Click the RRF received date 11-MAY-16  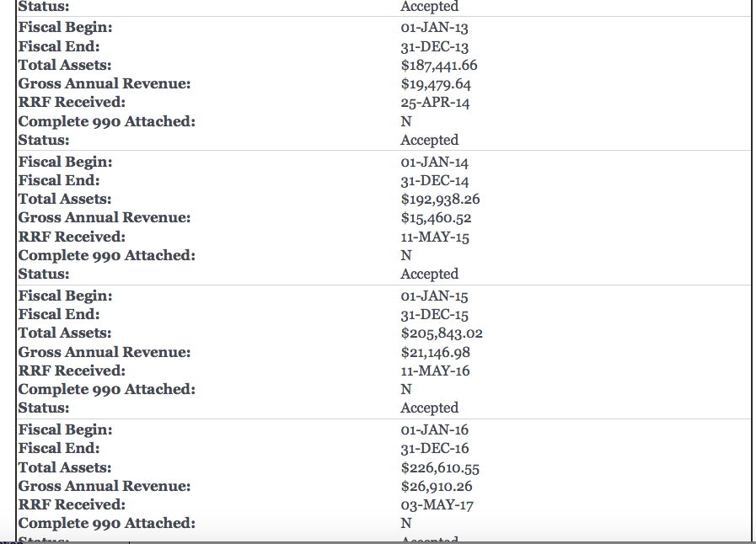(435, 371)
